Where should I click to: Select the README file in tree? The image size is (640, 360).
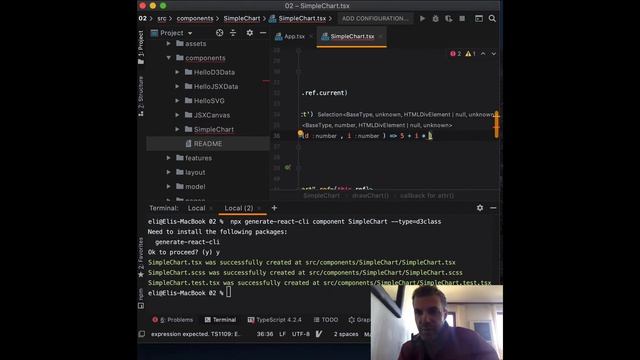[x=208, y=144]
